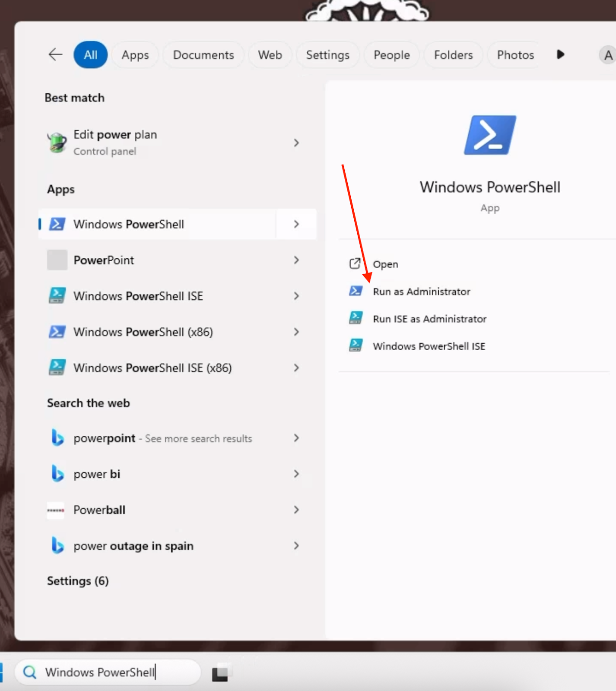This screenshot has width=616, height=691.
Task: Click Windows PowerShell ISE preview icon
Action: (356, 345)
